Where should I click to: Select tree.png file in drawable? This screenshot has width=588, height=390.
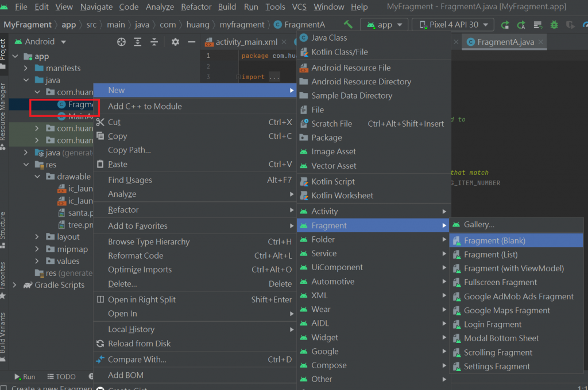coord(75,225)
